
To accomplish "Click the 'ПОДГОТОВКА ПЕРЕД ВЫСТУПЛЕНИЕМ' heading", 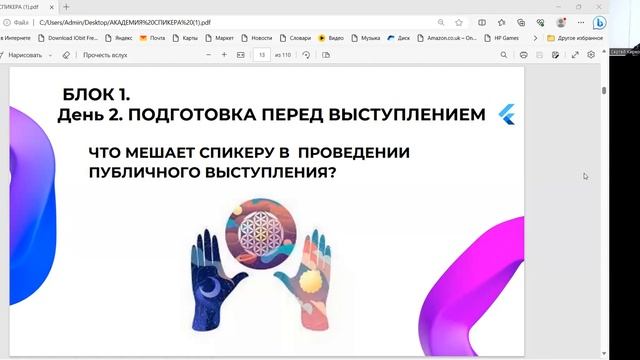I will 307,115.
